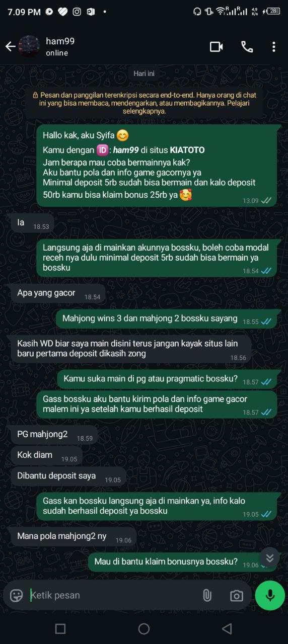Image resolution: width=288 pixels, height=644 pixels.
Task: Tap Android recent apps square button
Action: point(60,628)
